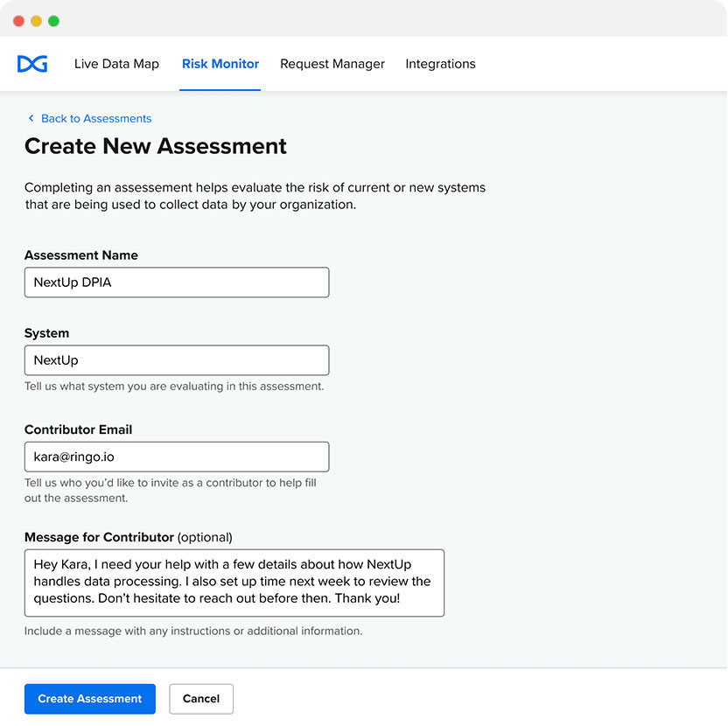Click the Assessment Name field label
Screen dimensions: 728x726
click(81, 255)
